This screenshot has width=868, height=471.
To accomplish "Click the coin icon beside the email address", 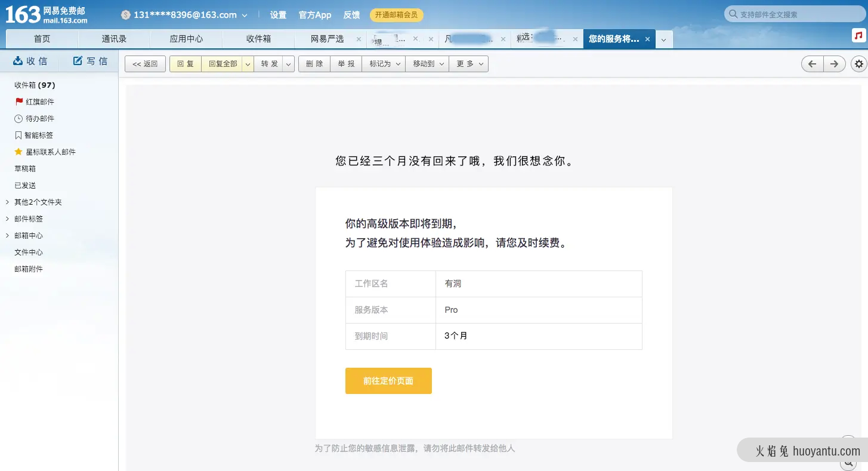I will point(125,15).
